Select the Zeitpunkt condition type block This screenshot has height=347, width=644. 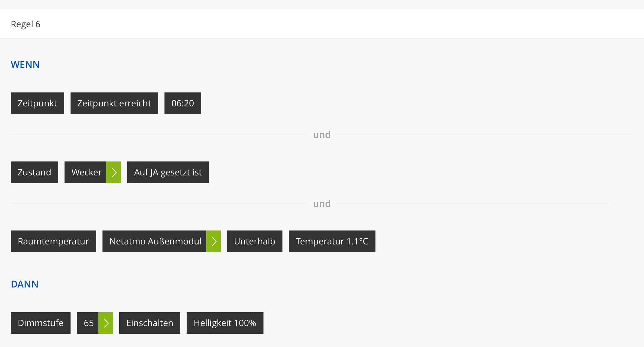(37, 103)
